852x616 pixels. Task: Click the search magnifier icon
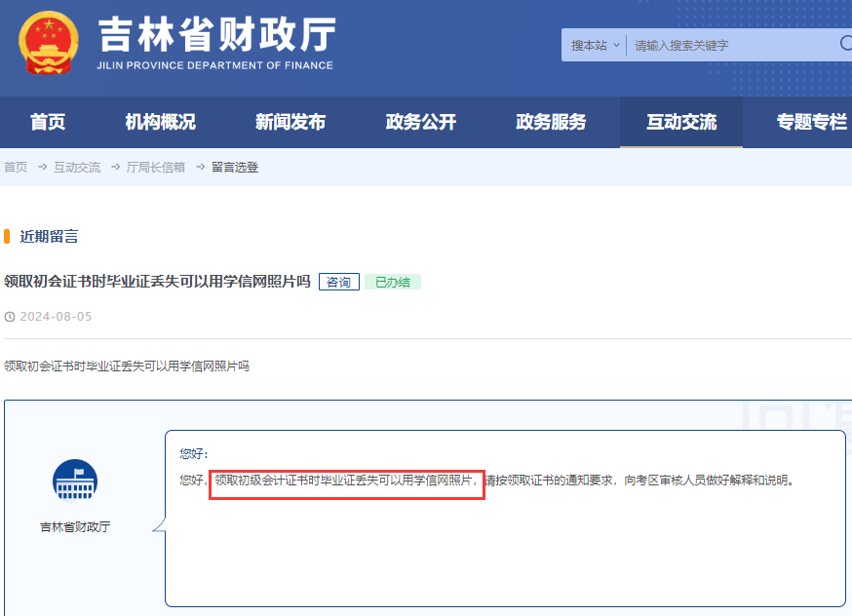point(846,44)
